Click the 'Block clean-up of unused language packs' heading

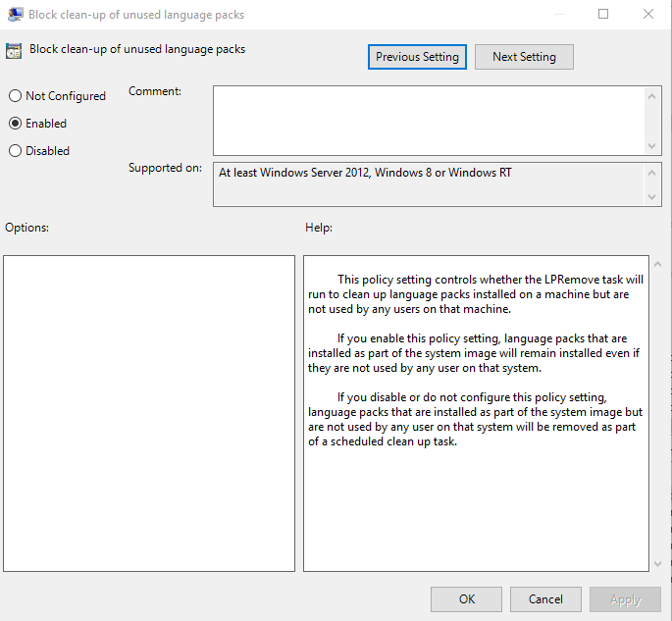pos(137,49)
